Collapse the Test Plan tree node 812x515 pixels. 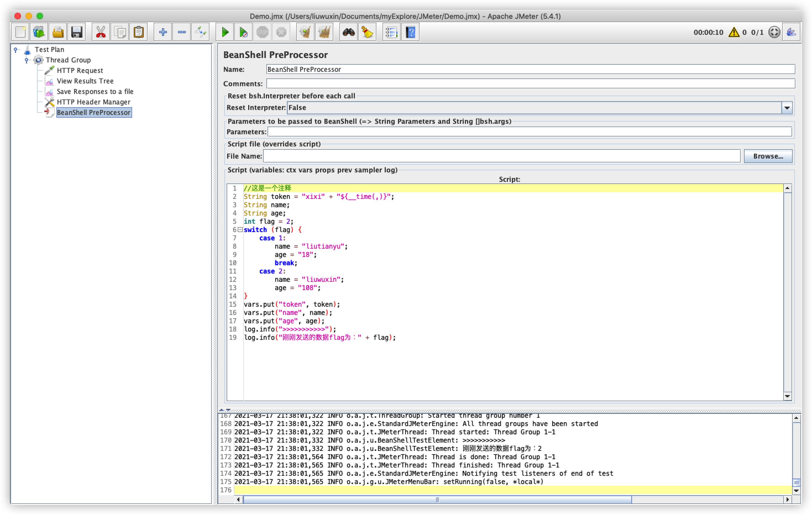[x=15, y=50]
